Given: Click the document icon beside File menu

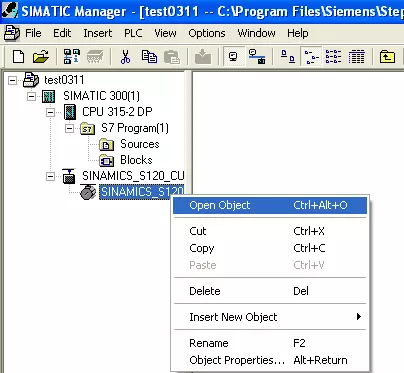Looking at the screenshot, I should pyautogui.click(x=12, y=33).
